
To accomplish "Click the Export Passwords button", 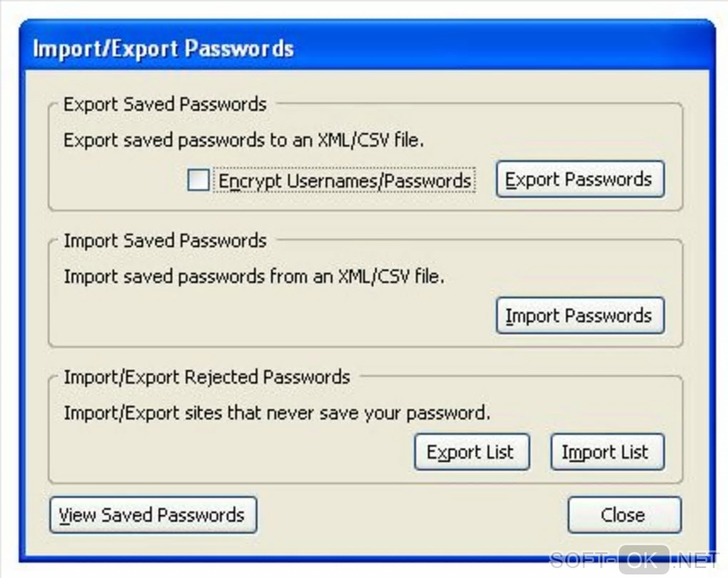I will pyautogui.click(x=580, y=180).
